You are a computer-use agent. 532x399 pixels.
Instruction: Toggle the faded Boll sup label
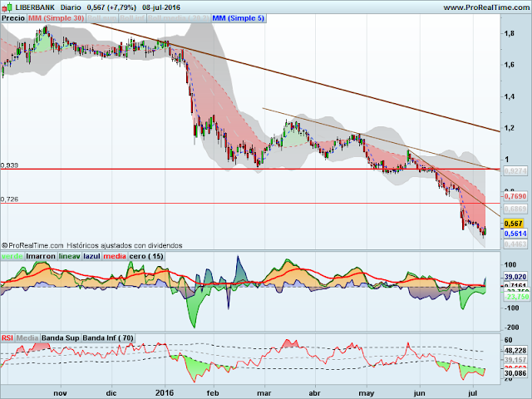tap(101, 18)
